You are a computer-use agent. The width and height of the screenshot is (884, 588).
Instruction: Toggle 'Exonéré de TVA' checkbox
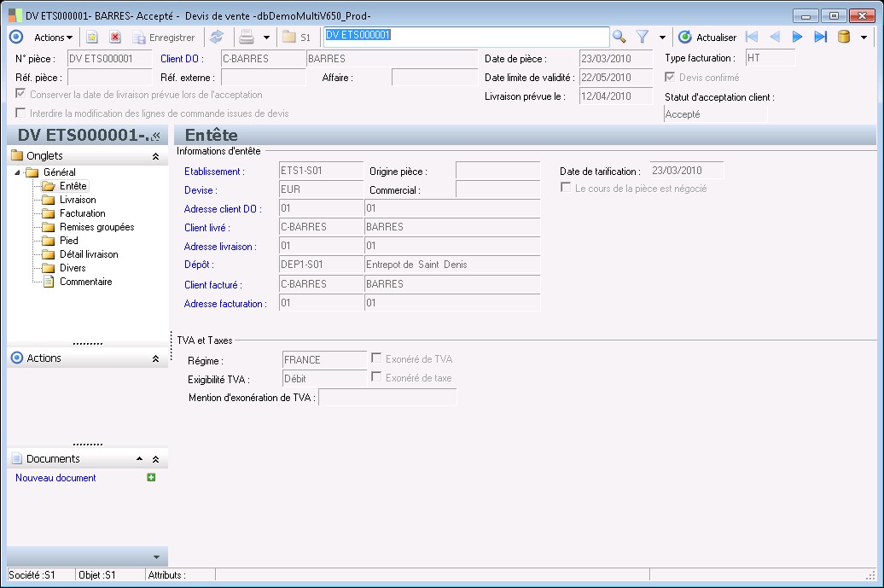pos(376,359)
